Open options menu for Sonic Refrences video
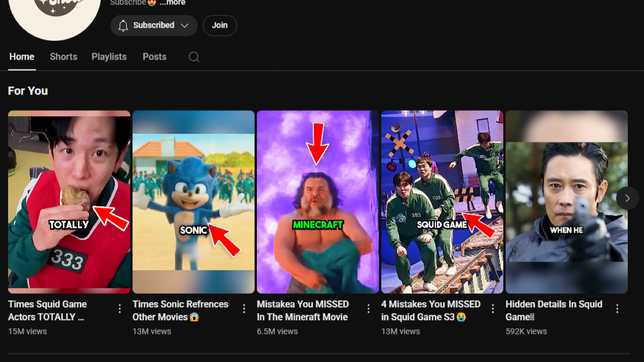Image resolution: width=644 pixels, height=362 pixels. [x=244, y=308]
